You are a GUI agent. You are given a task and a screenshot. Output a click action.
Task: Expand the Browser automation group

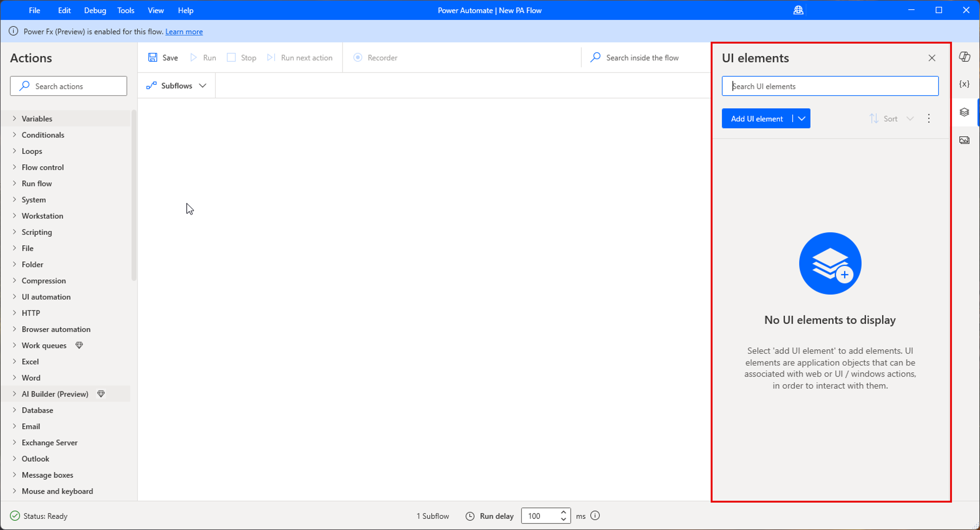pyautogui.click(x=14, y=329)
